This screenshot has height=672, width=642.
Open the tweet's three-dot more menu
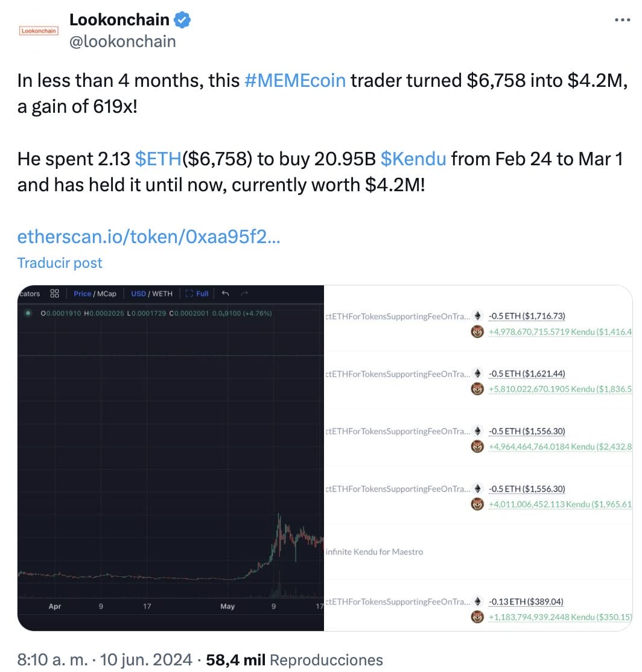tap(622, 20)
